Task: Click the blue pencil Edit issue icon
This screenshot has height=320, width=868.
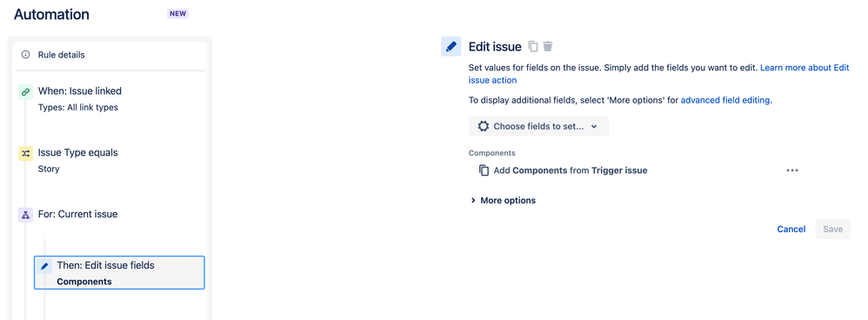Action: 451,46
